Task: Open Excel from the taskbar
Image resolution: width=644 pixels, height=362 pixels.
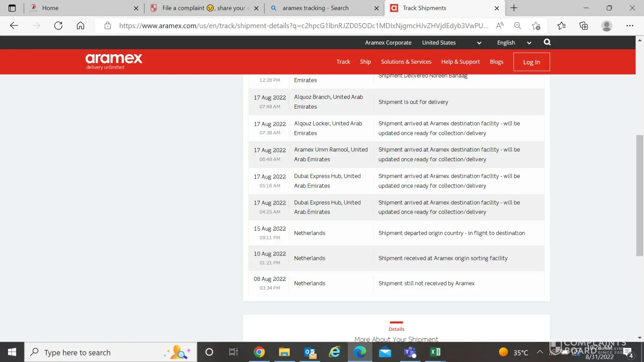Action: 435,352
